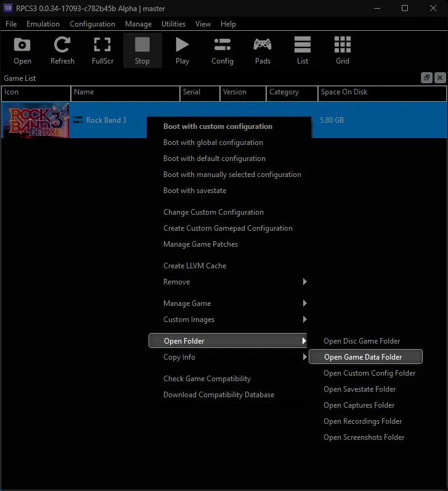Viewport: 448px width, 491px height.
Task: Choose Open Recordings Folder
Action: point(365,421)
